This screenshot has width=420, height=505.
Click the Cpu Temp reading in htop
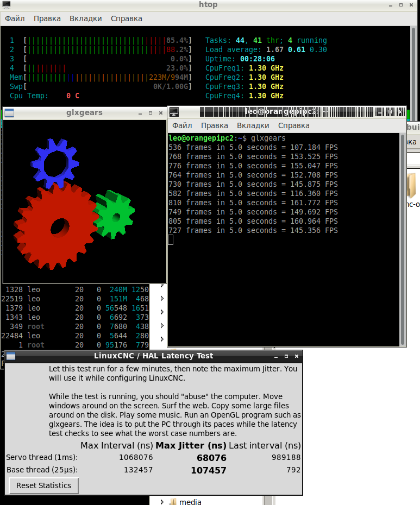point(45,96)
